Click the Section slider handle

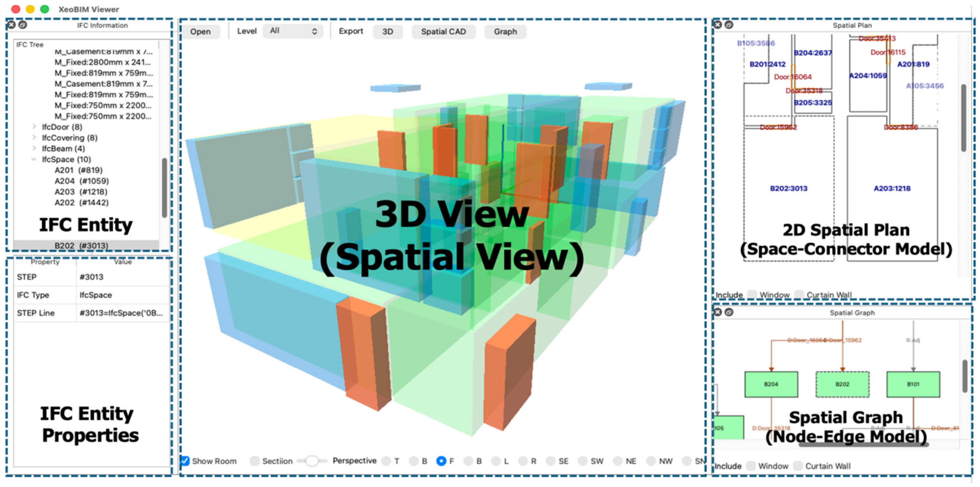coord(312,461)
